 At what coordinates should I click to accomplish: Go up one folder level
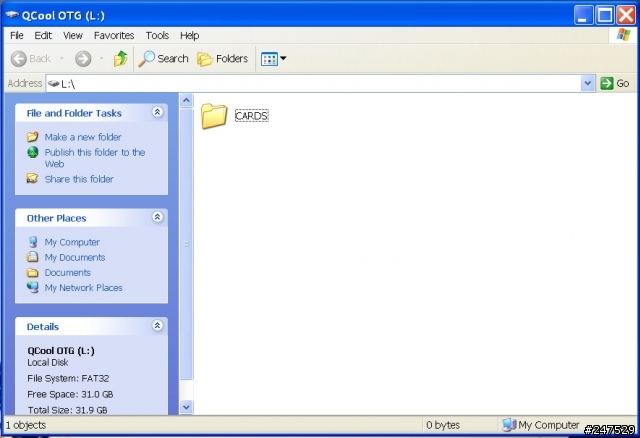120,59
